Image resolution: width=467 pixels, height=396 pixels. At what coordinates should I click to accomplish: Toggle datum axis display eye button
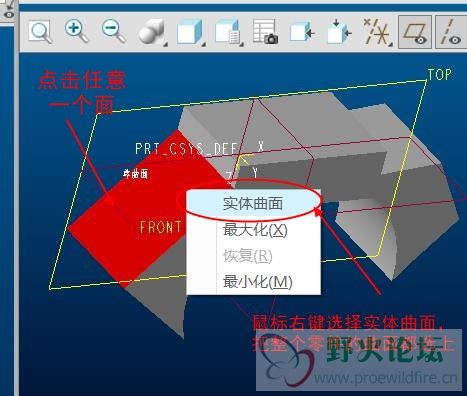451,32
